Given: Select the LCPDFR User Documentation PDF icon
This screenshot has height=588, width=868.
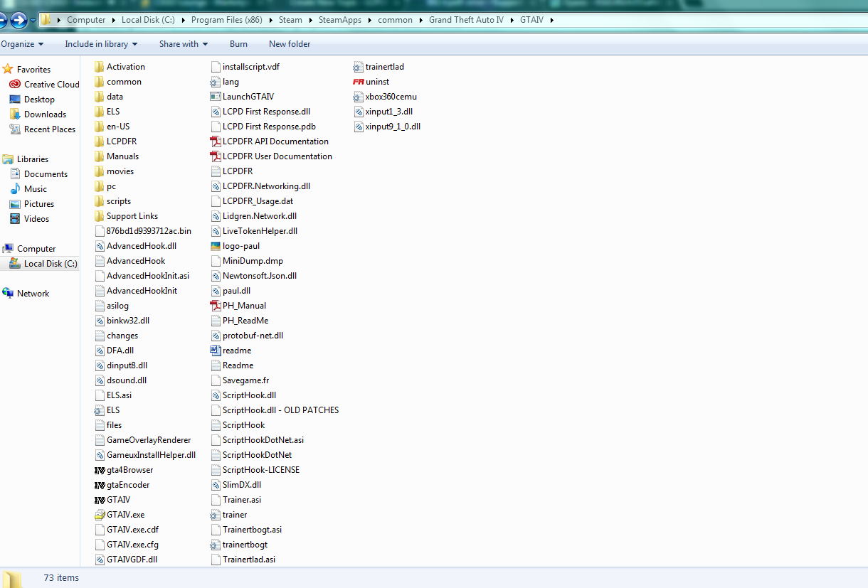Looking at the screenshot, I should (216, 156).
